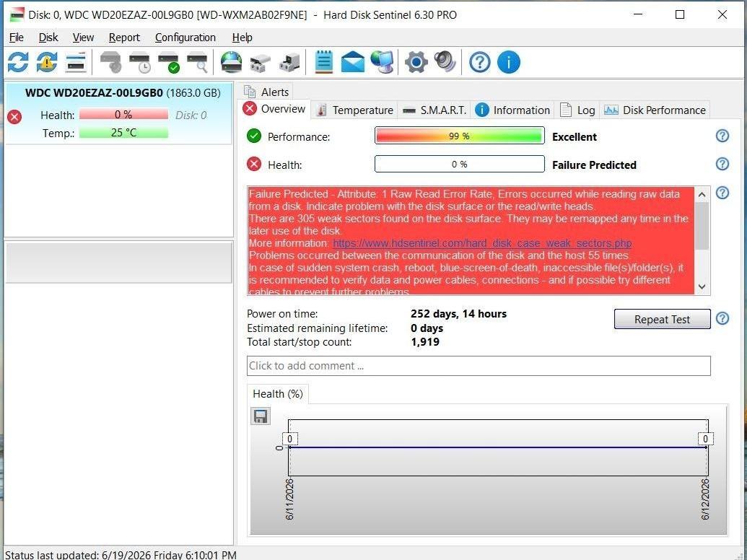The height and width of the screenshot is (560, 747).
Task: Switch to the Information tab
Action: (x=512, y=110)
